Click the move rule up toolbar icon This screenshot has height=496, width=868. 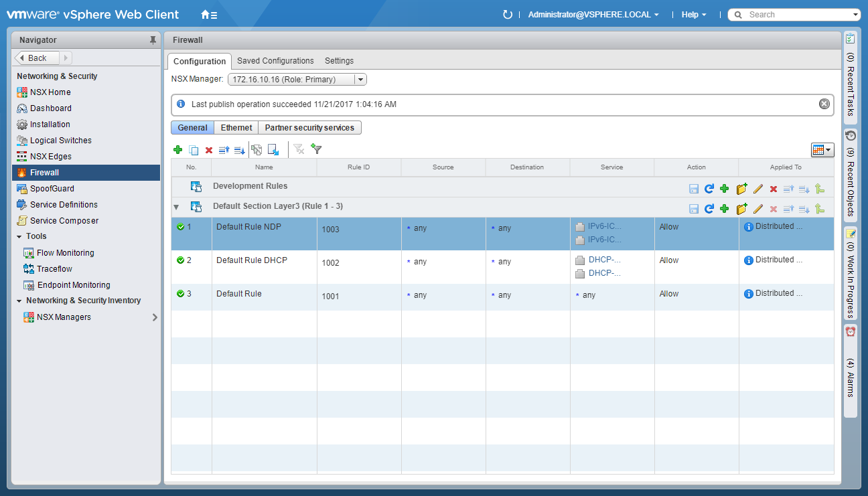click(x=224, y=150)
